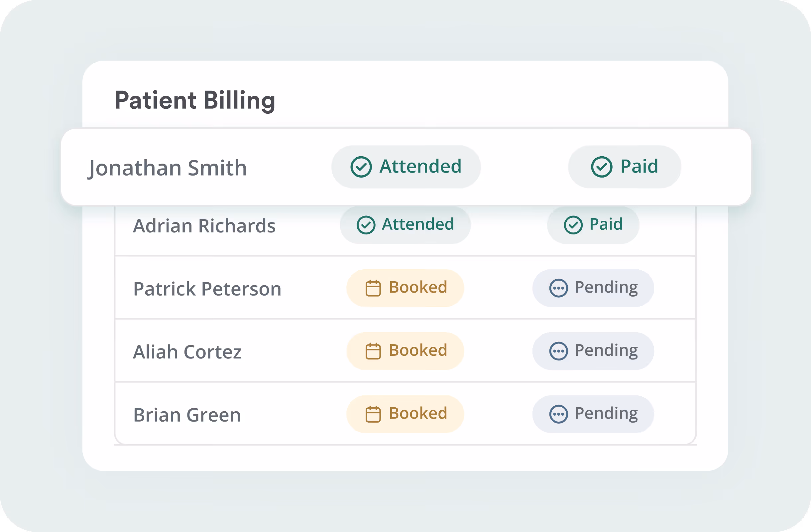811x532 pixels.
Task: Select Patrick Peterson's name in the list
Action: pos(207,289)
